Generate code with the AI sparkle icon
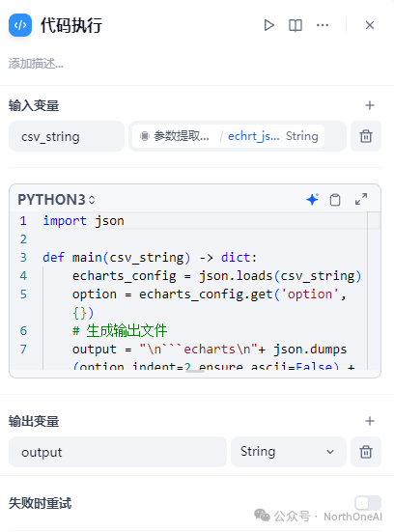The width and height of the screenshot is (394, 532). [312, 200]
